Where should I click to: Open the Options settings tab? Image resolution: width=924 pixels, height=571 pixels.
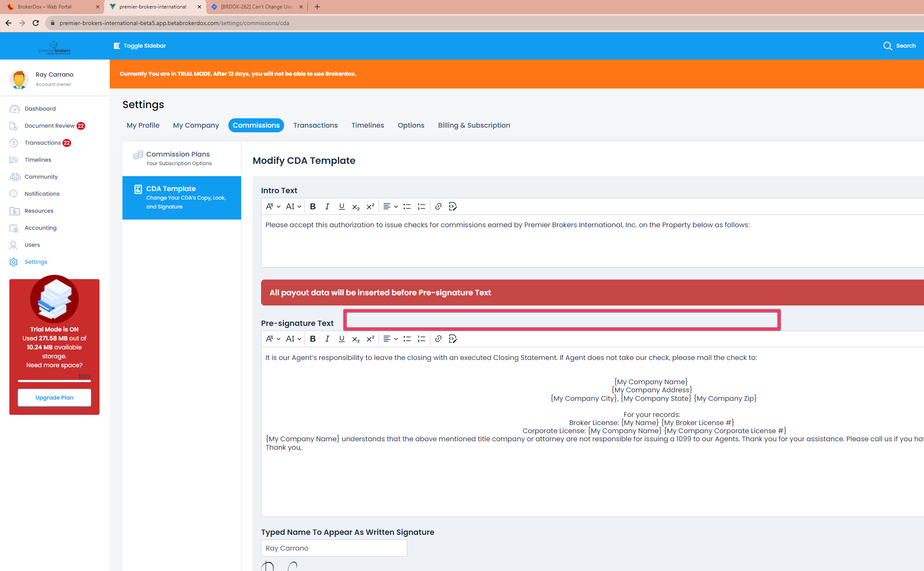411,125
